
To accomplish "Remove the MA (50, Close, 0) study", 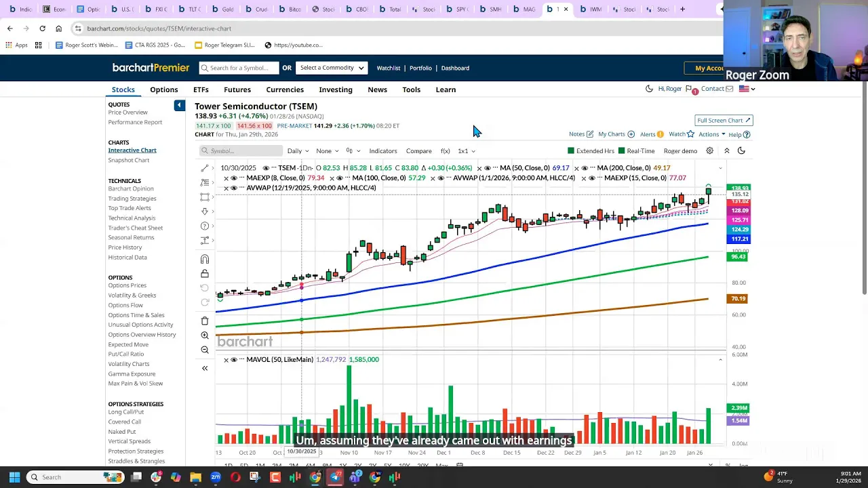I will [479, 168].
